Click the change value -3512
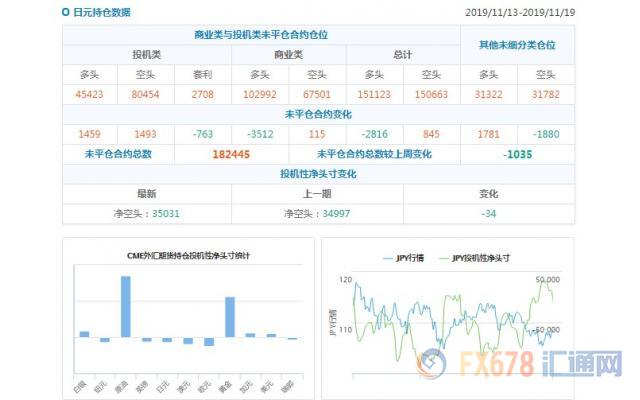 pos(260,134)
